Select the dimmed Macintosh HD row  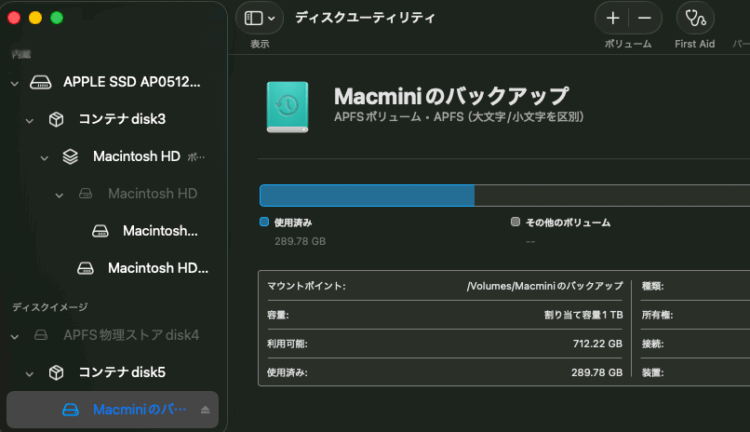pyautogui.click(x=113, y=193)
